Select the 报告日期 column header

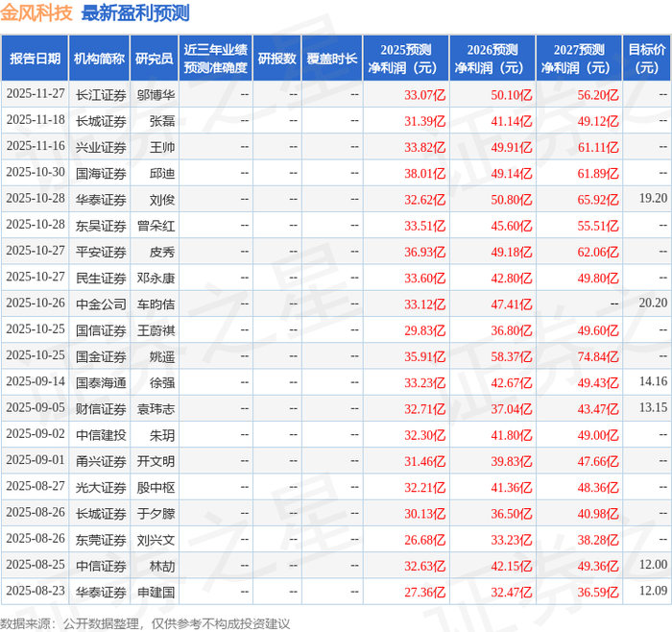35,59
